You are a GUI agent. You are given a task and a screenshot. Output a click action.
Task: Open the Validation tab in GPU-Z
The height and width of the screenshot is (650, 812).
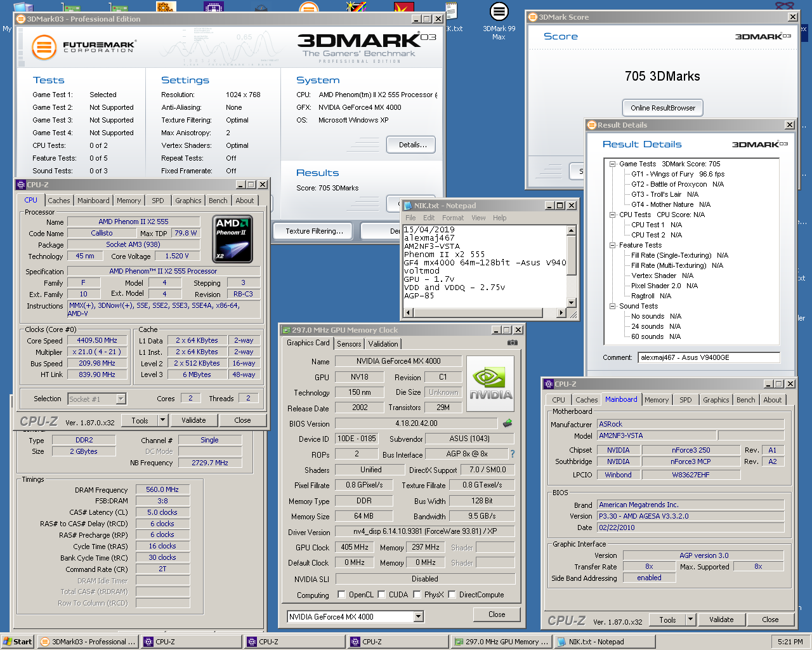(x=383, y=344)
